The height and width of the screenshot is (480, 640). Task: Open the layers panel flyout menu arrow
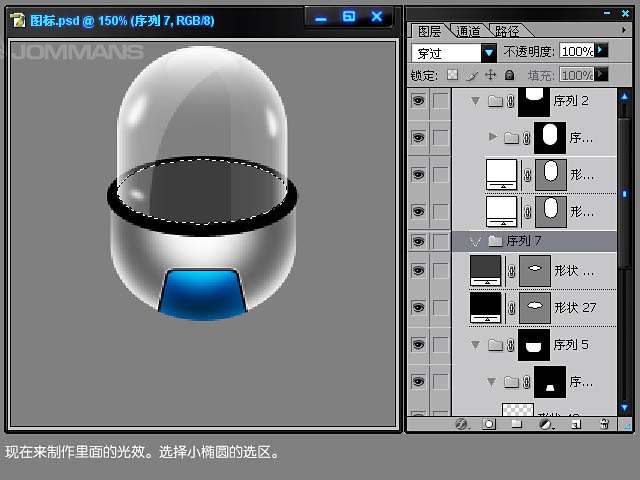(x=624, y=30)
